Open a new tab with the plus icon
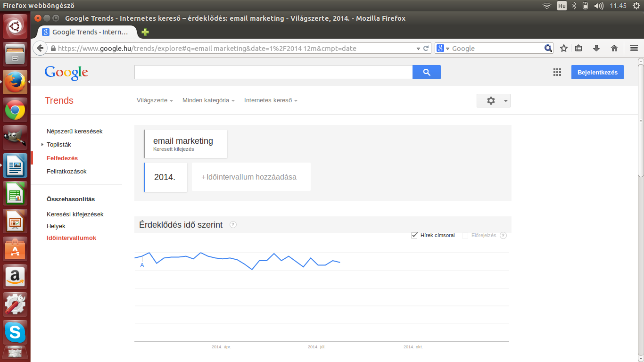Screen dimensions: 644x362 pyautogui.click(x=145, y=32)
